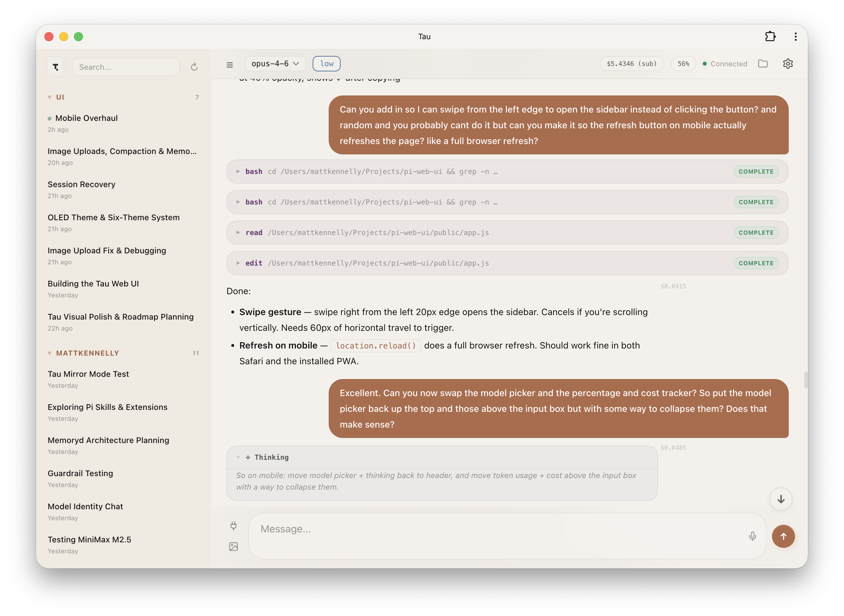This screenshot has height=616, width=844.
Task: Click the green zoom window button
Action: tap(78, 37)
